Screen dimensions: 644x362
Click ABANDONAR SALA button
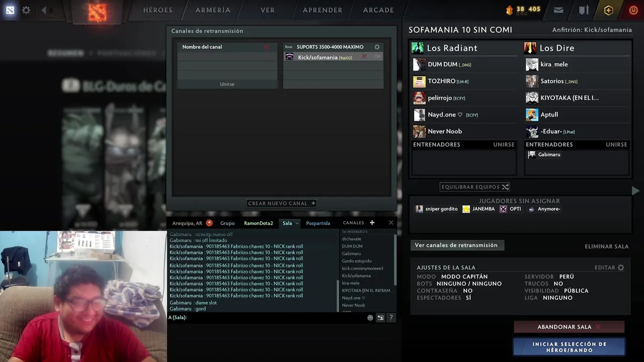(x=569, y=327)
